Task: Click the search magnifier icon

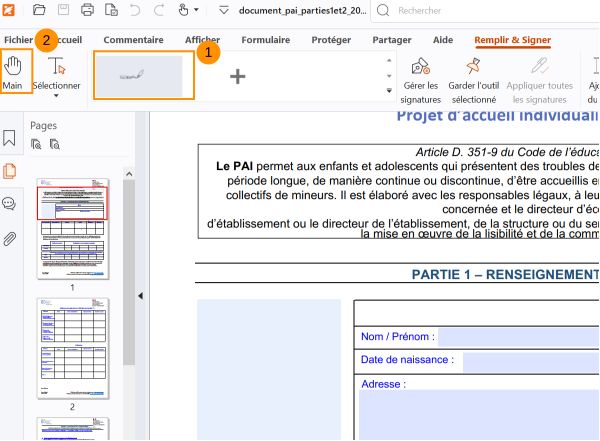Action: click(383, 10)
